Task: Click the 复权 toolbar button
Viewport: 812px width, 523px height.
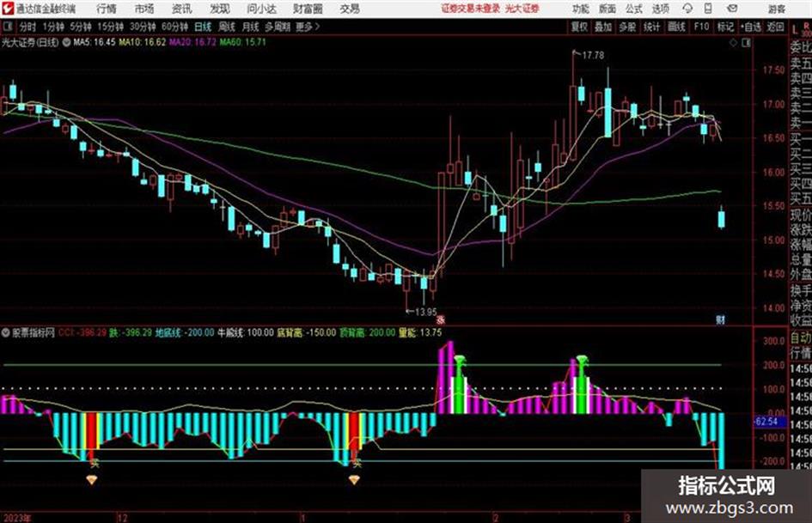Action: pos(579,27)
